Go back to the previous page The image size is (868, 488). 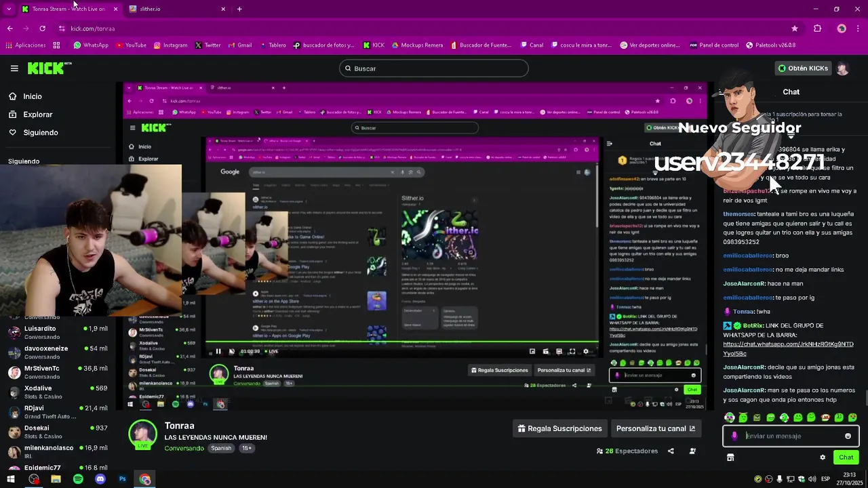pyautogui.click(x=10, y=28)
